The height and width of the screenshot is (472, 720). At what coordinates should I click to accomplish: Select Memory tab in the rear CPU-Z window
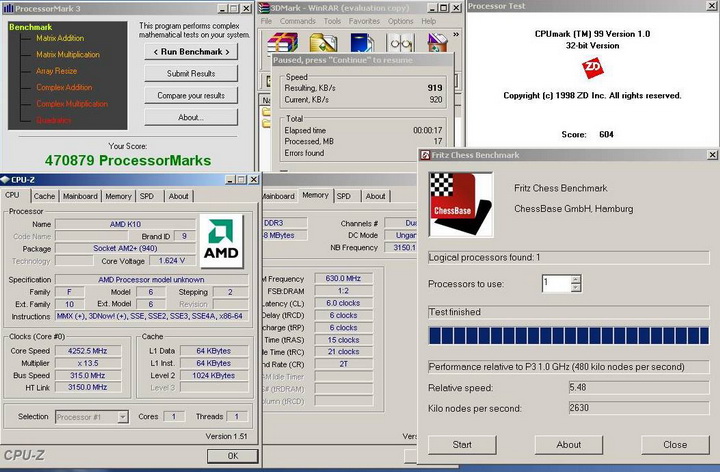pos(315,195)
